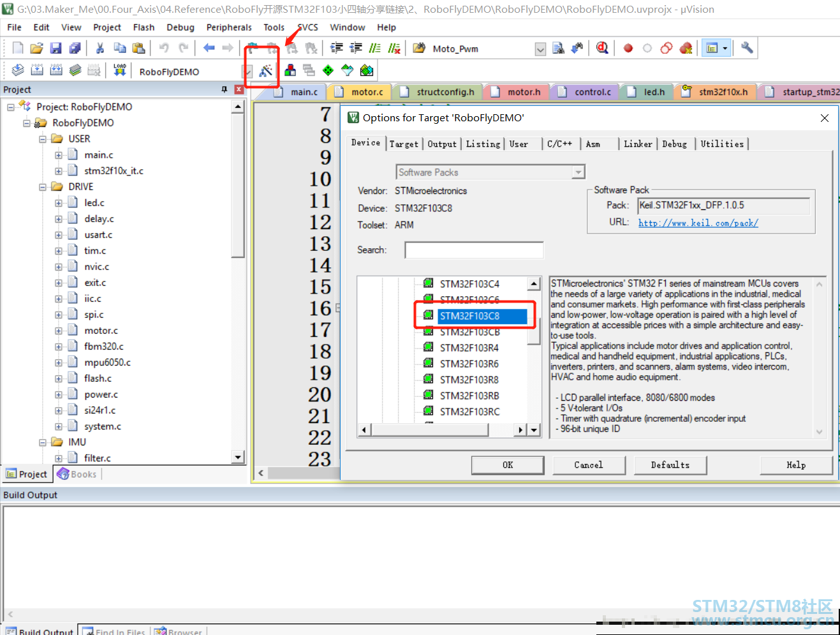Navigate backwards with the blue left arrow
This screenshot has height=635, width=840.
click(209, 49)
